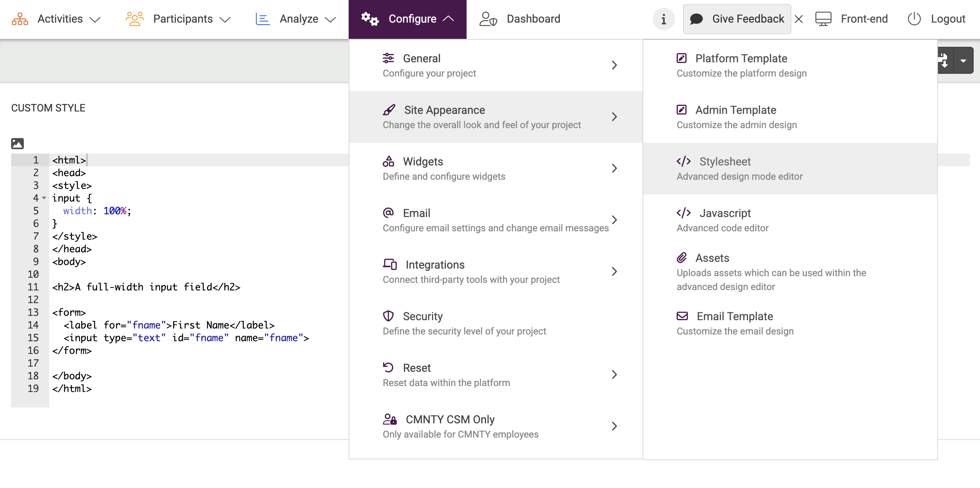980x488 pixels.
Task: Click the Logout power icon
Action: [914, 19]
